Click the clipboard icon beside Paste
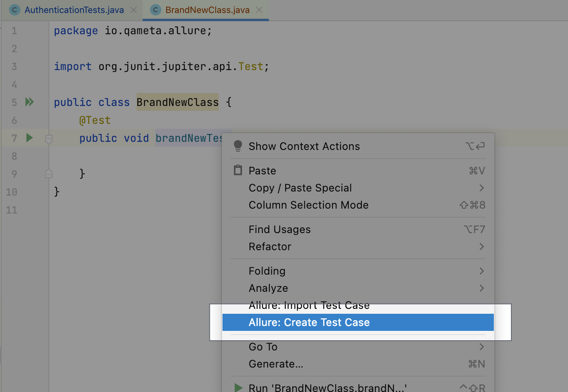Image resolution: width=568 pixels, height=392 pixels. pyautogui.click(x=238, y=170)
